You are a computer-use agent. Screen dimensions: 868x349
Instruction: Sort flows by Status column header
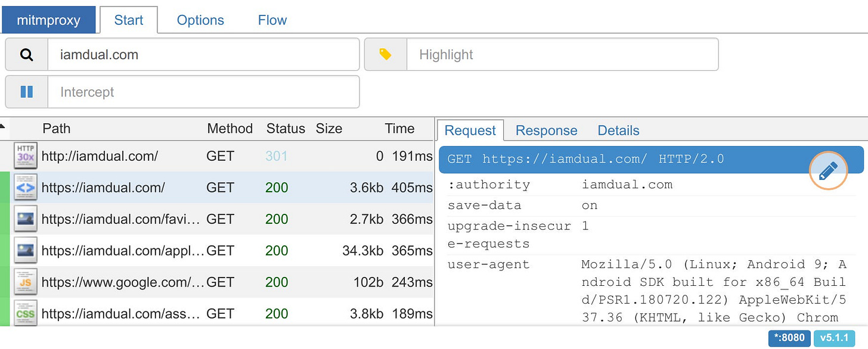coord(286,129)
